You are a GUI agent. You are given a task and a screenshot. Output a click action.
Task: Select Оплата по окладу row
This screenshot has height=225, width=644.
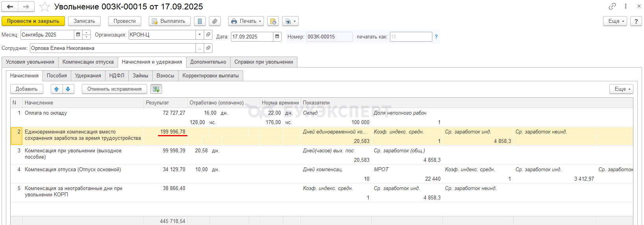pos(321,117)
